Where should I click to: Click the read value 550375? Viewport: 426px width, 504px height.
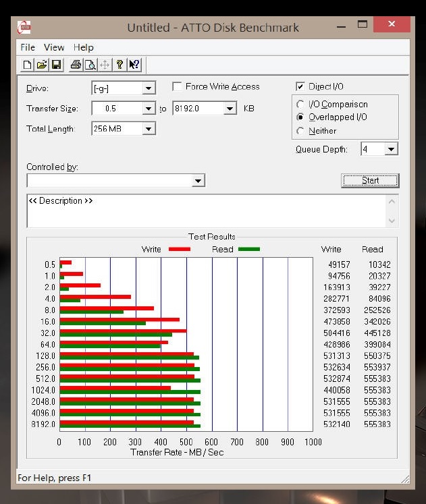click(x=377, y=356)
